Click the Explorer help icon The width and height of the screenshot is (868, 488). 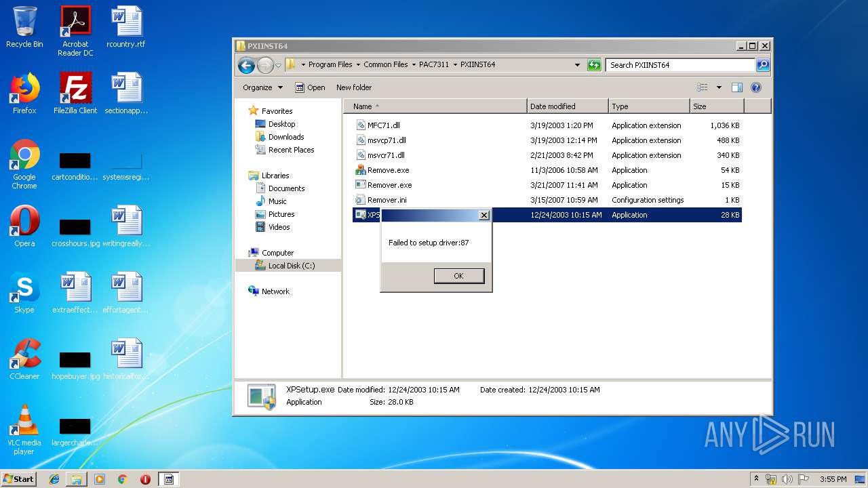(x=756, y=87)
